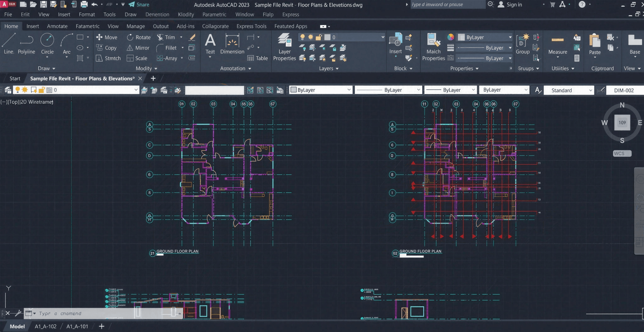Click the Share button

[x=139, y=4]
